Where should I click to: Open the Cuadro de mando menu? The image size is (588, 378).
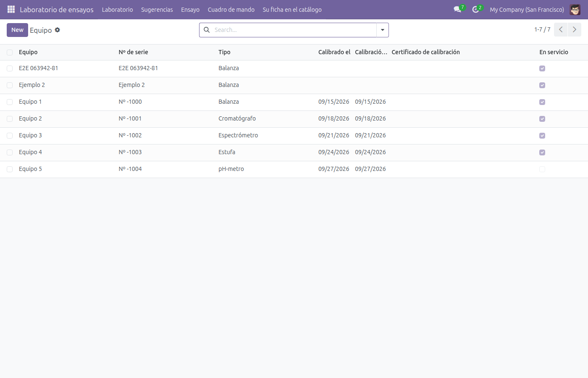231,9
